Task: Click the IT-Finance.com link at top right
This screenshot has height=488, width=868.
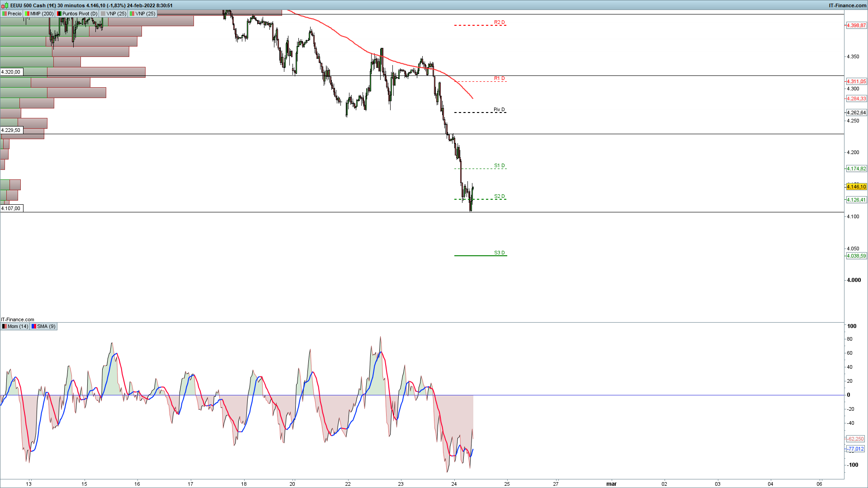Action: click(847, 5)
